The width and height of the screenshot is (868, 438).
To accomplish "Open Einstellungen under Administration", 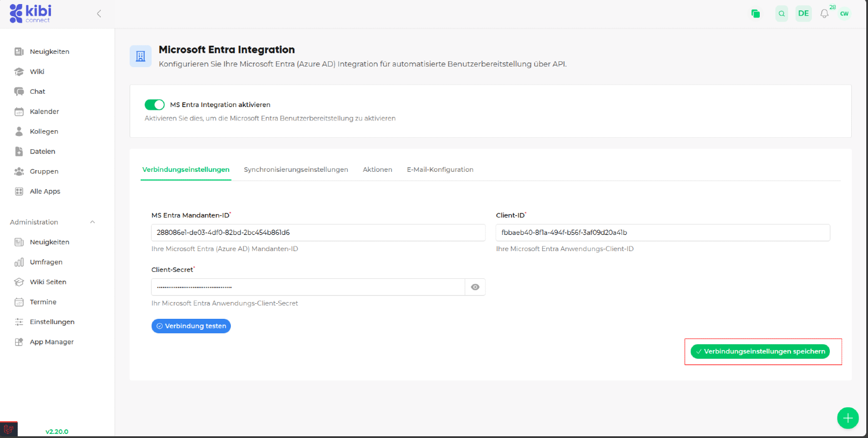I will 52,322.
